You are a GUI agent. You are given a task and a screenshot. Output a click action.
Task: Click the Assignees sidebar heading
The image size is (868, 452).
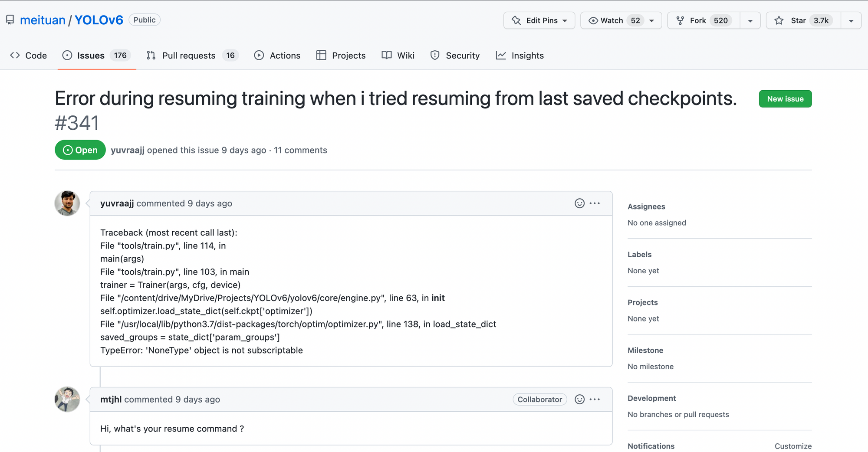[x=646, y=206]
